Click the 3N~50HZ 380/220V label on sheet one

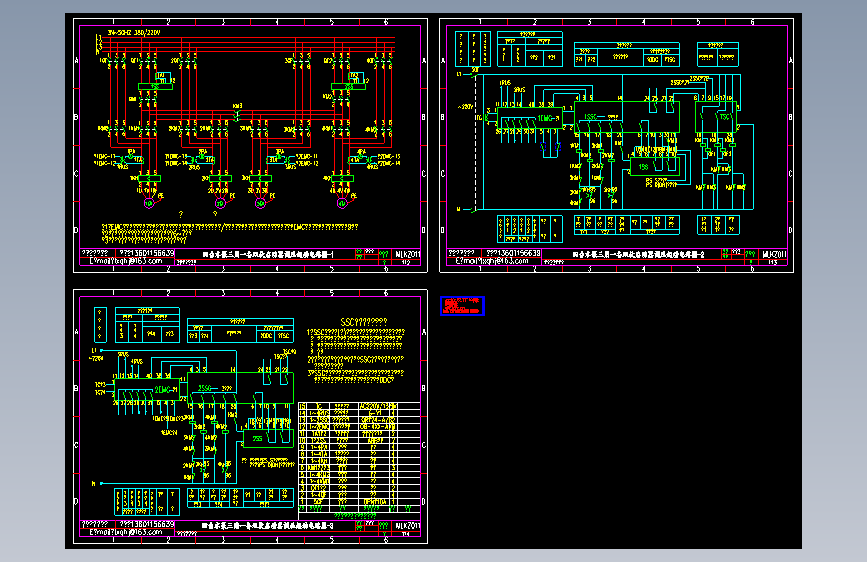pyautogui.click(x=134, y=33)
